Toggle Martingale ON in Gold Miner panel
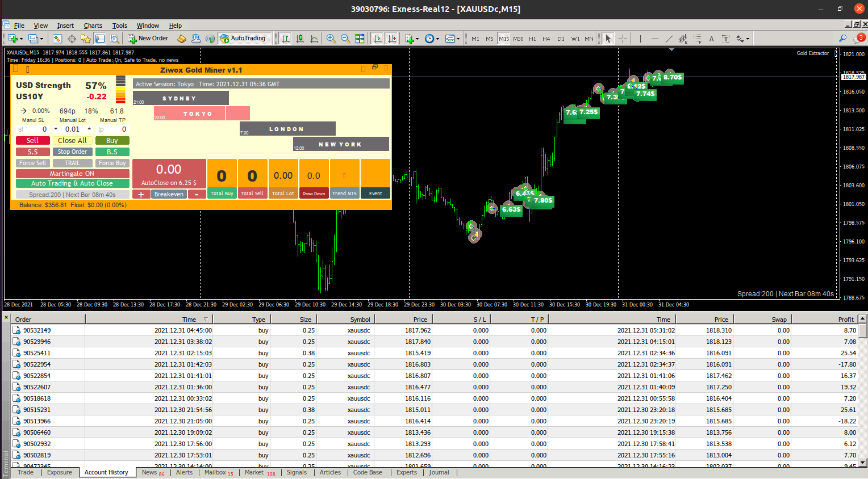Viewport: 868px width, 479px height. (x=72, y=174)
